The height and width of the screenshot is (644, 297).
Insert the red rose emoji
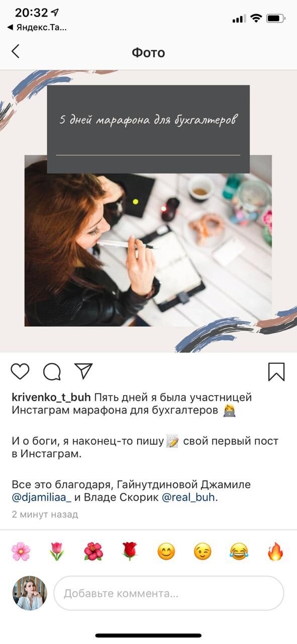pos(130,551)
